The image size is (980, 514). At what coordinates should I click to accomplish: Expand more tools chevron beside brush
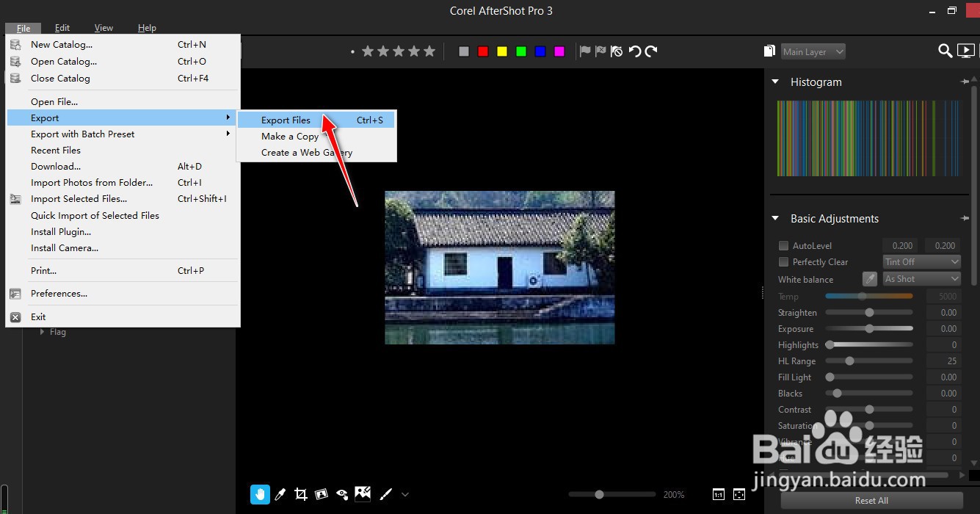click(404, 494)
